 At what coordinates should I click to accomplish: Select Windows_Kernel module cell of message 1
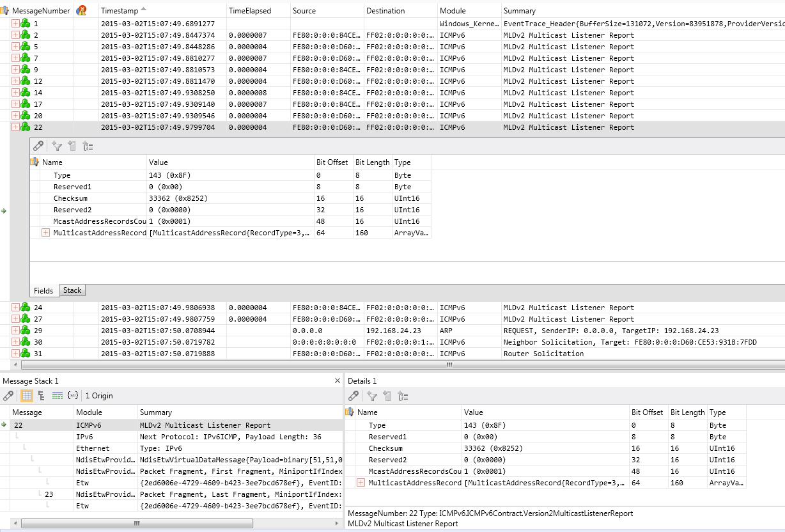coord(469,24)
